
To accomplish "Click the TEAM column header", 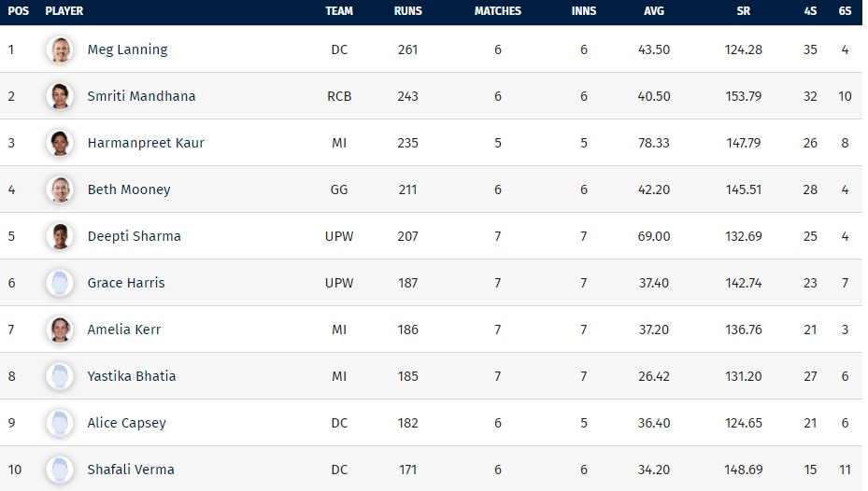I will [x=339, y=11].
